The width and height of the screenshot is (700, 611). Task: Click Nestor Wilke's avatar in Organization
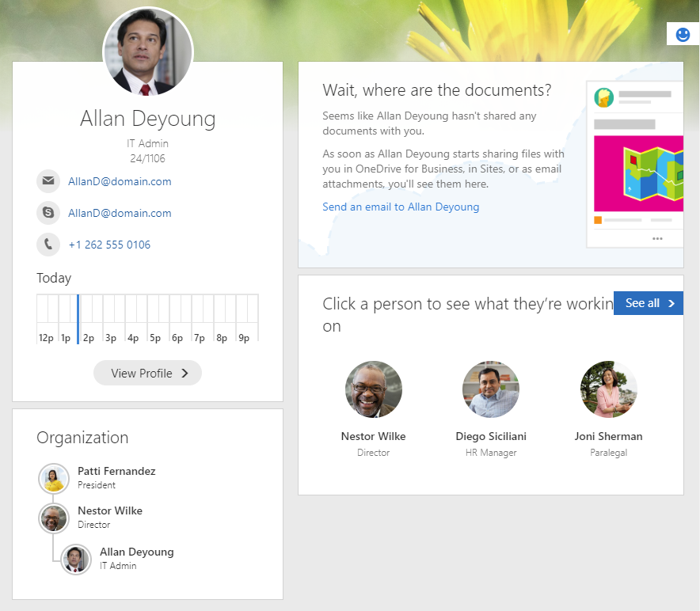[54, 518]
